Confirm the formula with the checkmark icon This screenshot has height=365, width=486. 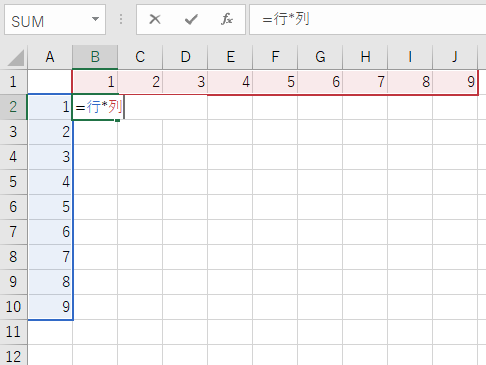point(191,19)
